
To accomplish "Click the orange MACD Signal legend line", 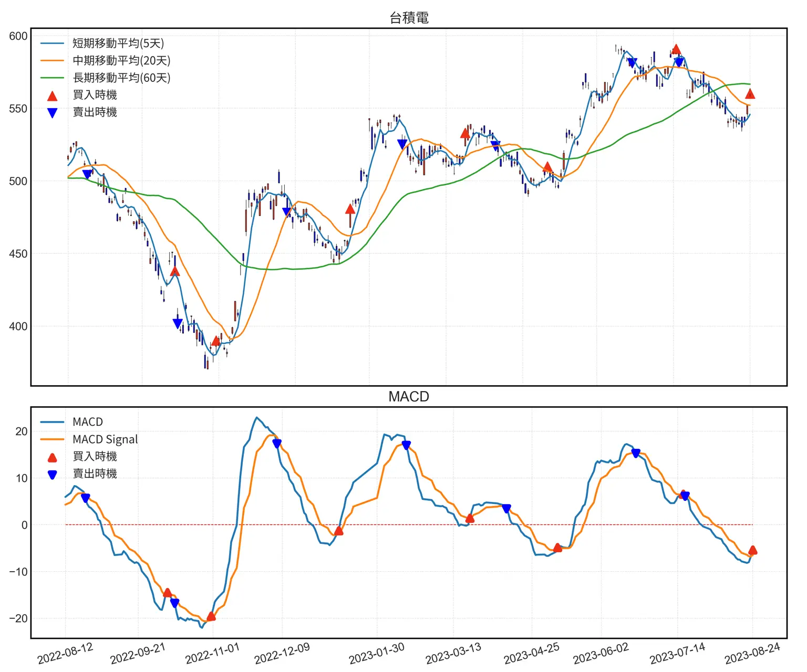I will [53, 439].
